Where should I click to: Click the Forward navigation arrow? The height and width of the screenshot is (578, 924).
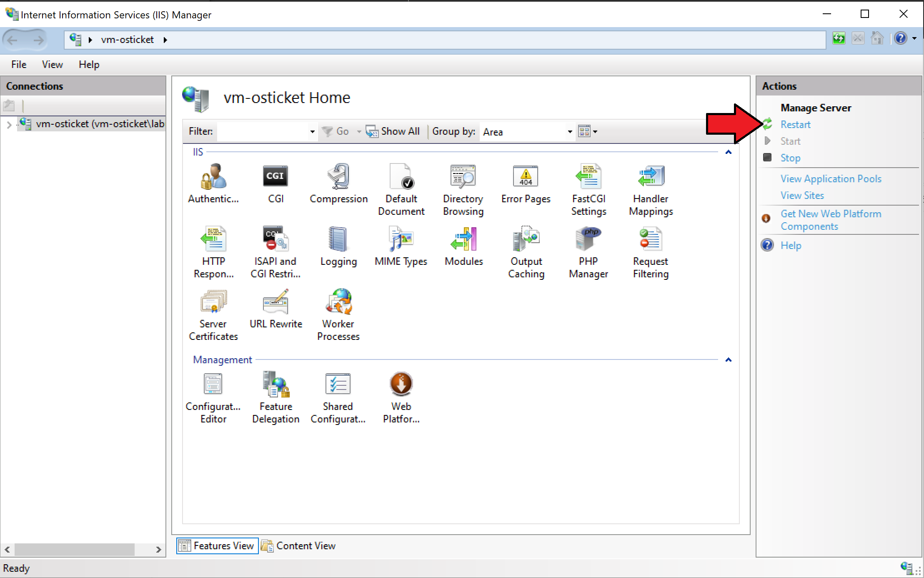38,40
